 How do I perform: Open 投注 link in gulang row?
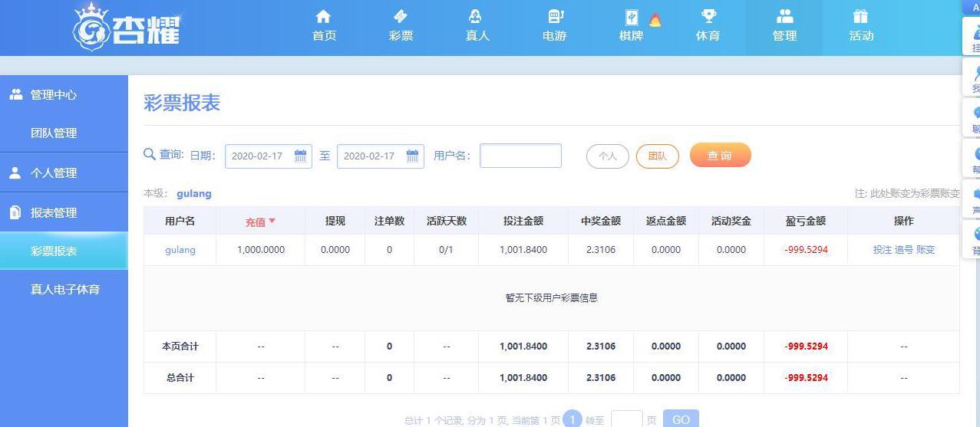coord(883,250)
